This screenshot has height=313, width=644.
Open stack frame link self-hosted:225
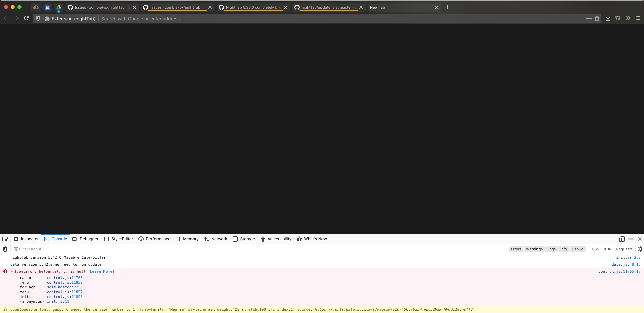point(63,287)
